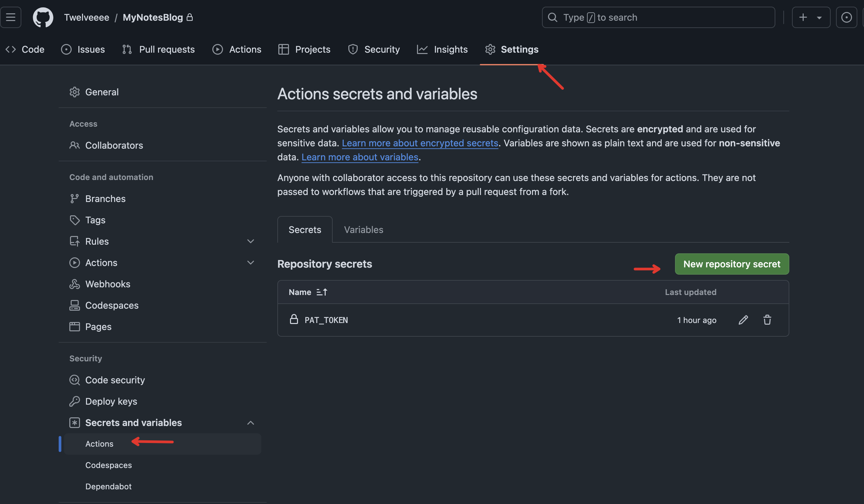Expand the Rules section chevron
Image resolution: width=864 pixels, height=504 pixels.
pyautogui.click(x=251, y=241)
